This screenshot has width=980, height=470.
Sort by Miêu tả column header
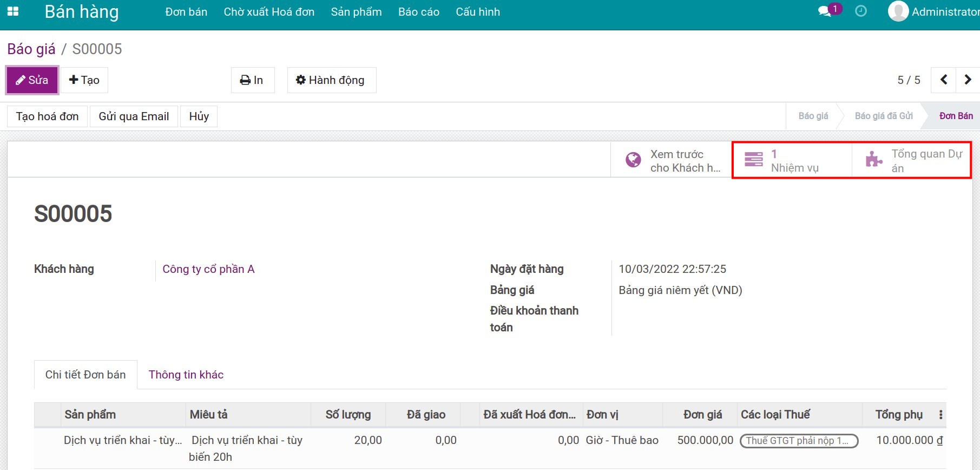coord(248,415)
